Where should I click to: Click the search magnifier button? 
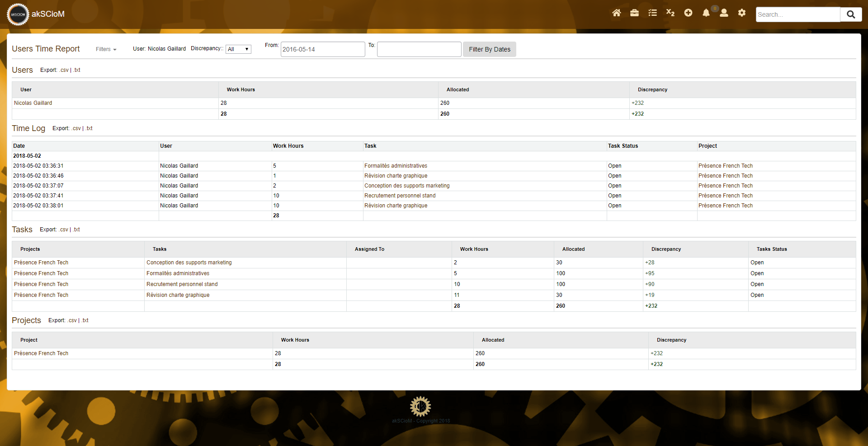click(851, 14)
